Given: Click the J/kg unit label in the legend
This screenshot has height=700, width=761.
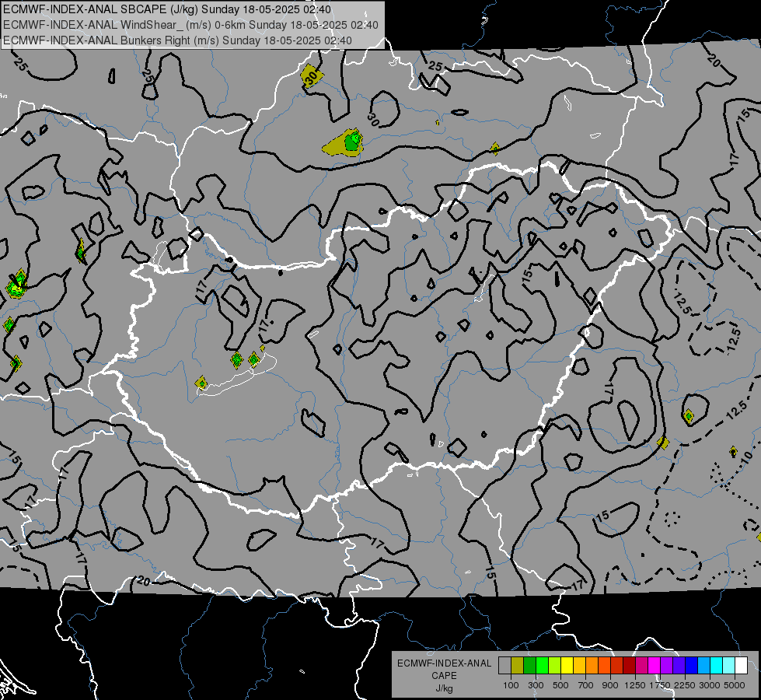Looking at the screenshot, I should click(444, 688).
